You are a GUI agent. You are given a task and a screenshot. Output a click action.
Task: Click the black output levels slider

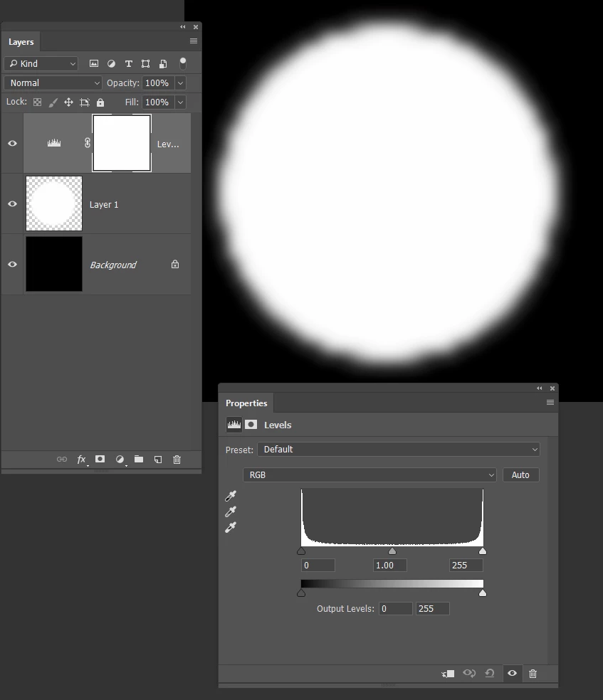click(x=301, y=593)
